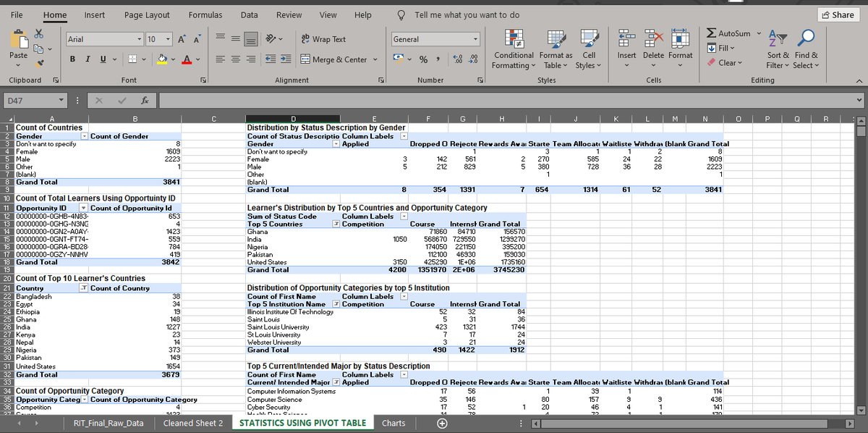
Task: Center text horizontally
Action: (x=235, y=59)
